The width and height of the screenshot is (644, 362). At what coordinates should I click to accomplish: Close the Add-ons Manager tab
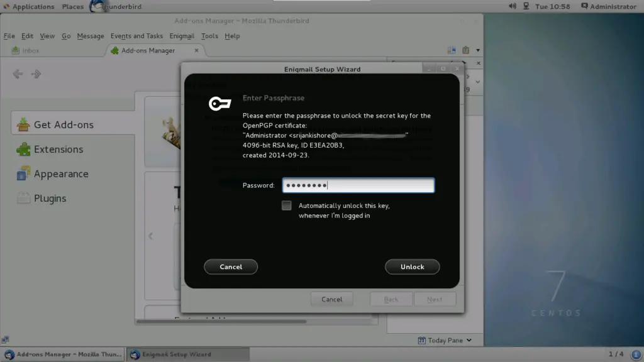(x=196, y=50)
